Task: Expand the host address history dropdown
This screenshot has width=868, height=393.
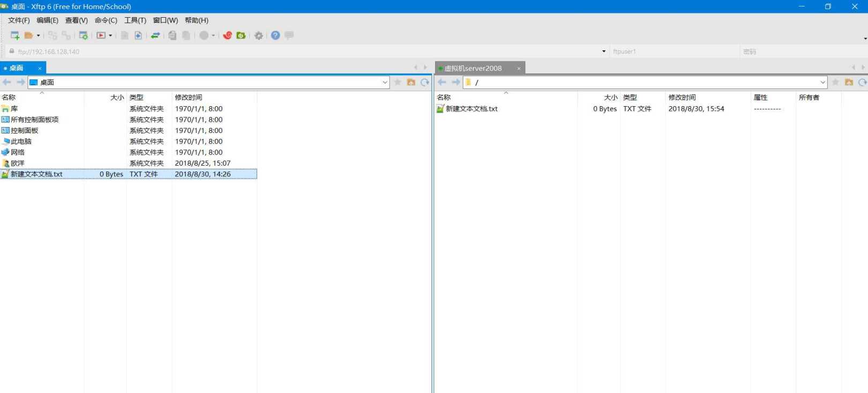Action: (604, 51)
